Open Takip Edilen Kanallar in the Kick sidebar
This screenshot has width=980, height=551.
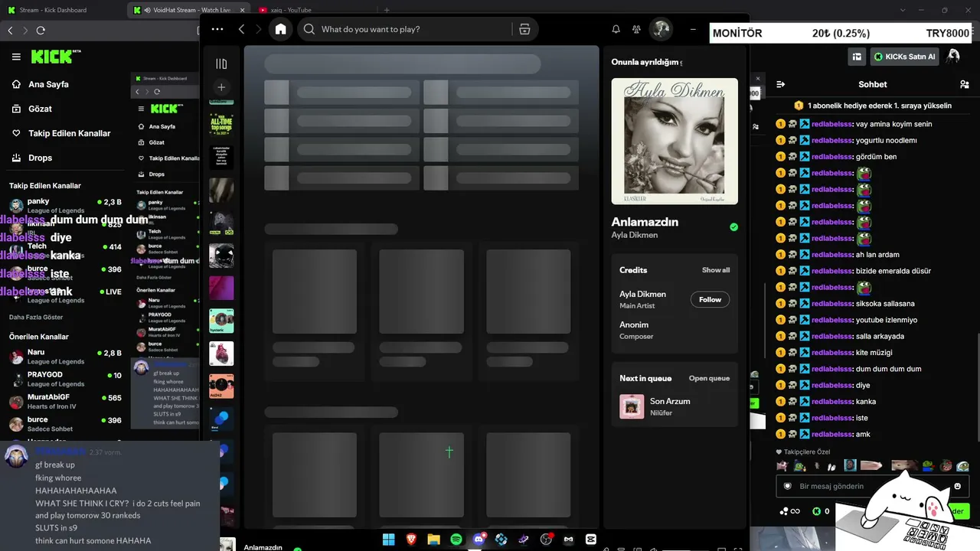click(70, 133)
